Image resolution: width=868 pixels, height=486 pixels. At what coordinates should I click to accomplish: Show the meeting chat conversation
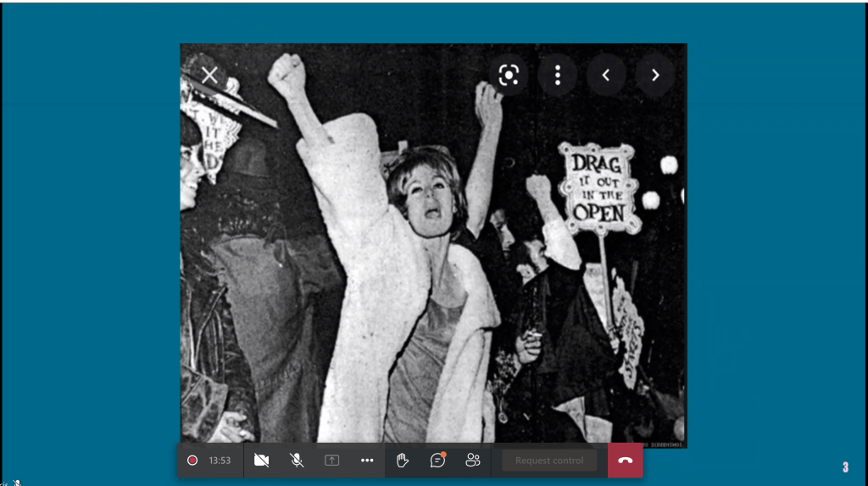437,461
